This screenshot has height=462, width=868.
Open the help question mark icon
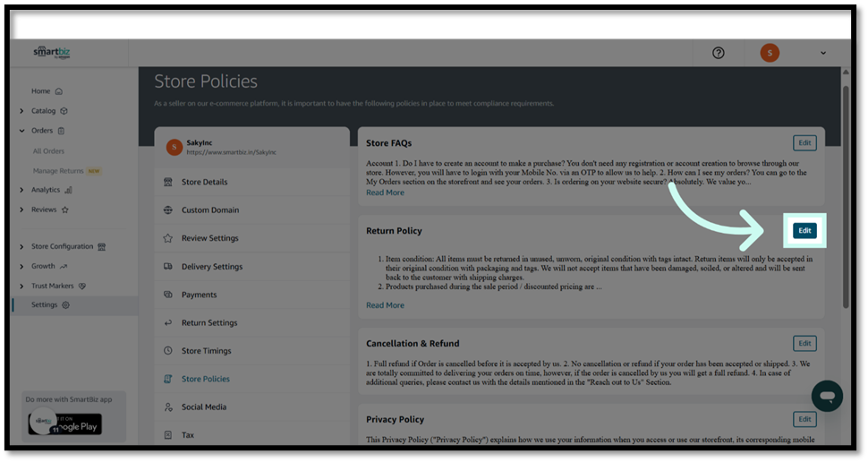[718, 53]
